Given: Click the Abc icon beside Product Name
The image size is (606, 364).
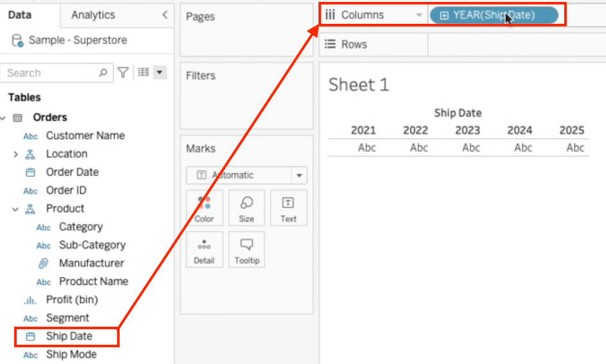Looking at the screenshot, I should click(44, 282).
